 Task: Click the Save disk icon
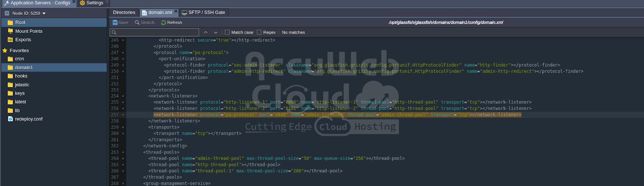tap(115, 22)
